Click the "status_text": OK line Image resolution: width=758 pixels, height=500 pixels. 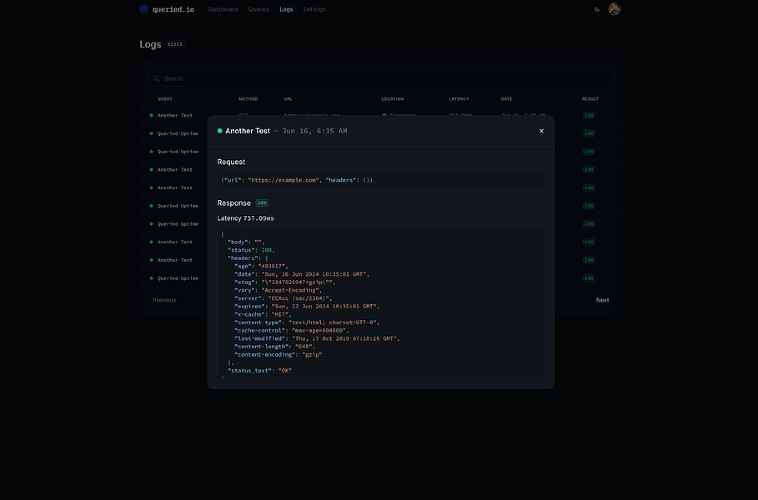click(x=260, y=370)
